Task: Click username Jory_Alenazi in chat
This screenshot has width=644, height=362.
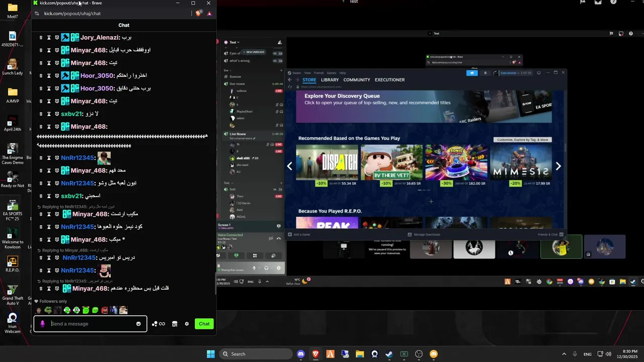Action: [100, 37]
